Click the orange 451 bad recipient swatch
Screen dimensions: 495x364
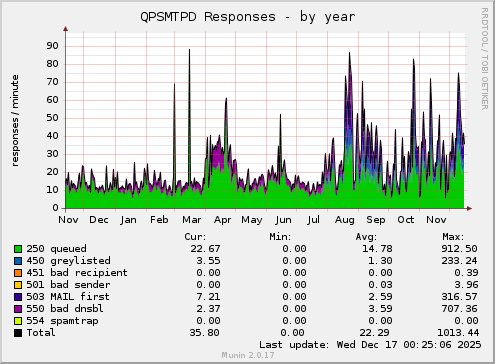point(18,273)
